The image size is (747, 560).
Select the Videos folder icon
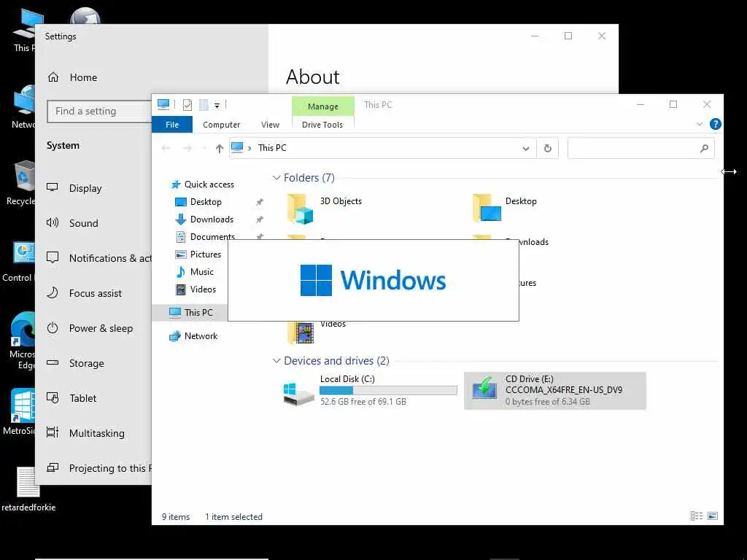(301, 332)
